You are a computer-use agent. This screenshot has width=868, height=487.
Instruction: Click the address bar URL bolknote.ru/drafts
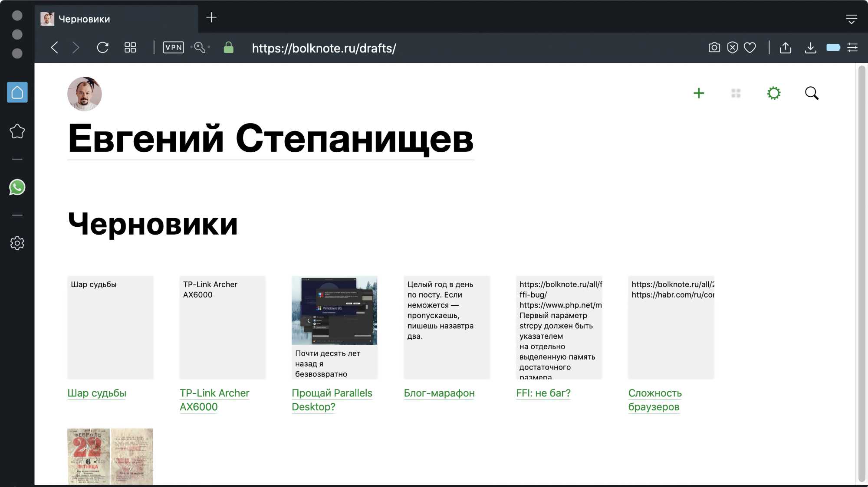tap(324, 48)
